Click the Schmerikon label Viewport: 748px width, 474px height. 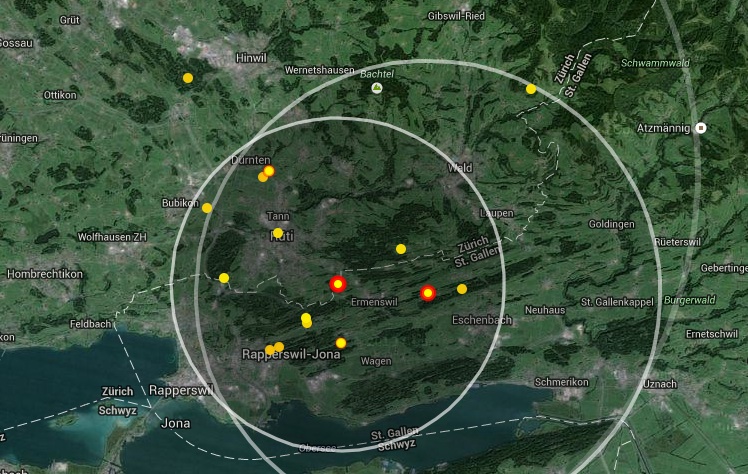pyautogui.click(x=561, y=382)
